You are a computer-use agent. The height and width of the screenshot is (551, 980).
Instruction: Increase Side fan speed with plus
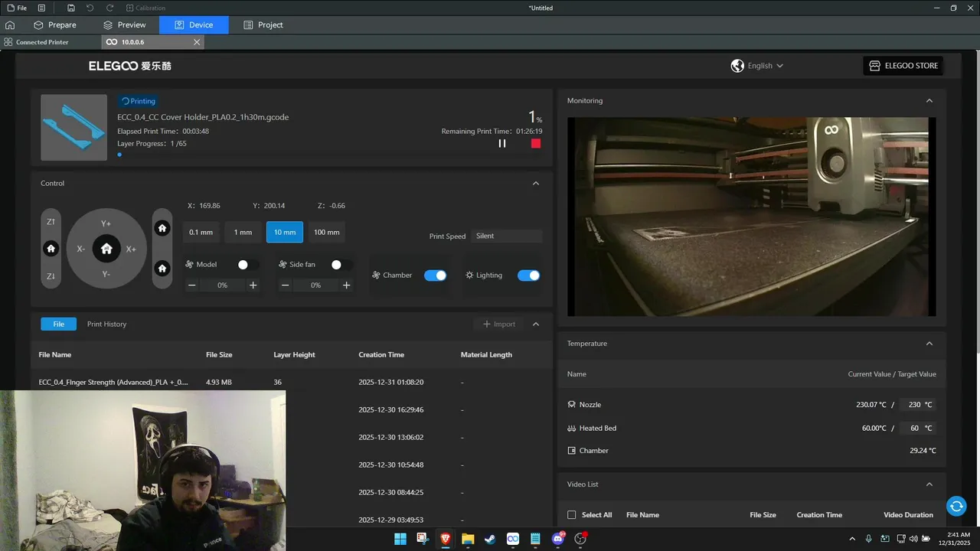coord(347,285)
